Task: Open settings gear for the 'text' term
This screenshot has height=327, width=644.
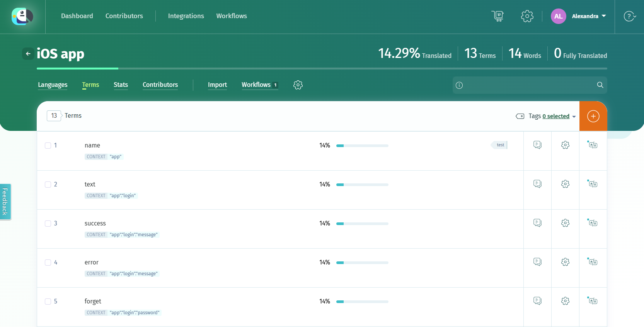Action: pyautogui.click(x=565, y=184)
